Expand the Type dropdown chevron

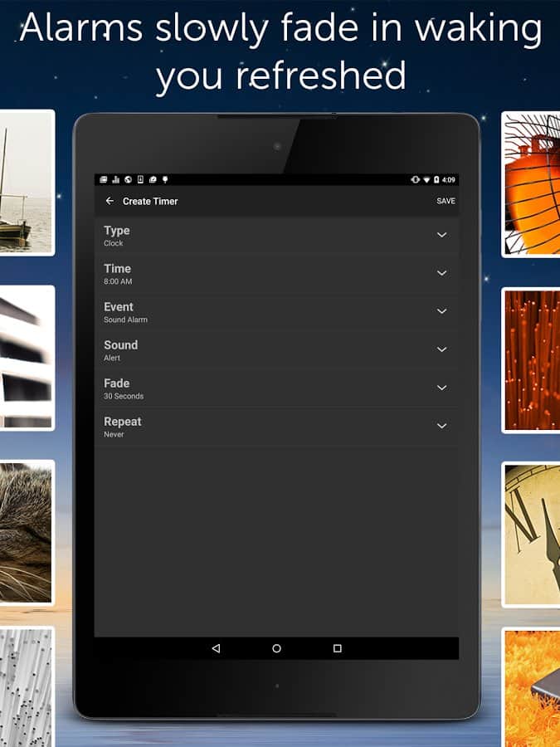pos(441,235)
